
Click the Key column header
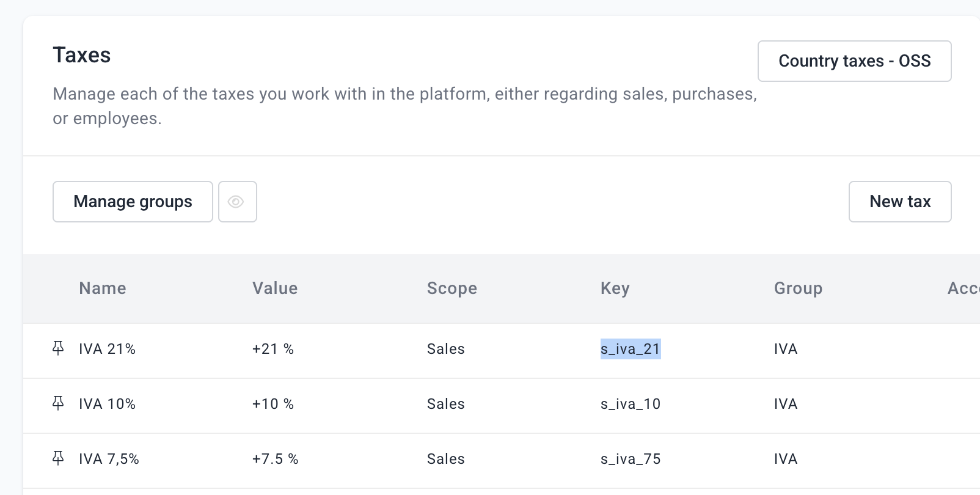click(615, 288)
